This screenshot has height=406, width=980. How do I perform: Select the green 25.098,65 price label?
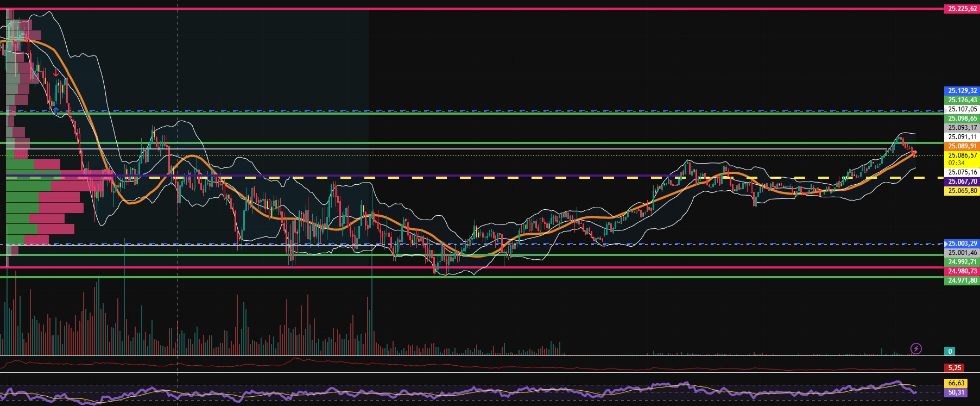pos(962,118)
